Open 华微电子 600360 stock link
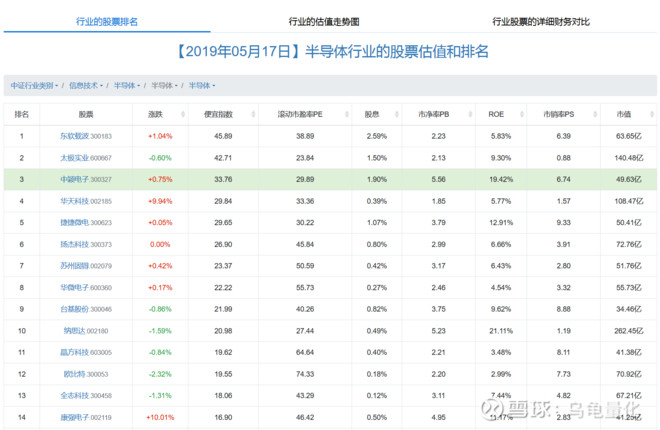Viewport: 660px width, 430px height. [x=86, y=288]
